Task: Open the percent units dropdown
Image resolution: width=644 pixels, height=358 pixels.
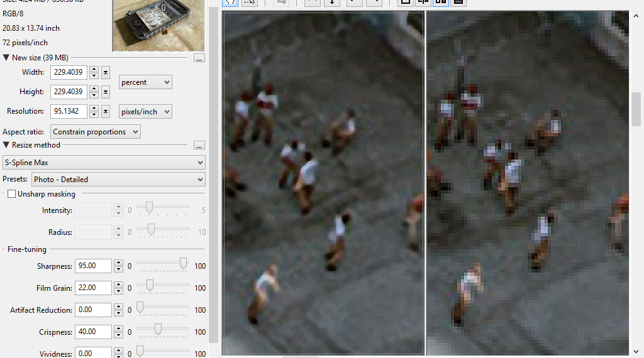Action: coord(145,82)
